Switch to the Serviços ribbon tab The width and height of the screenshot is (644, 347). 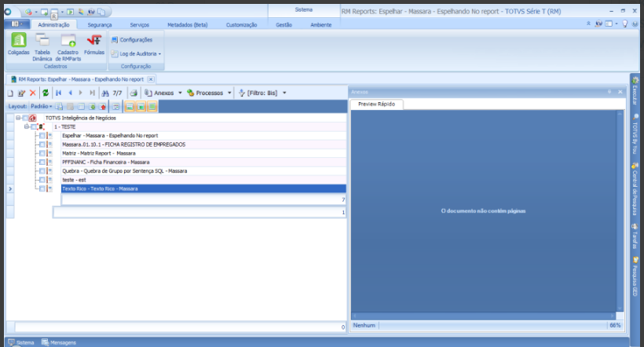140,25
